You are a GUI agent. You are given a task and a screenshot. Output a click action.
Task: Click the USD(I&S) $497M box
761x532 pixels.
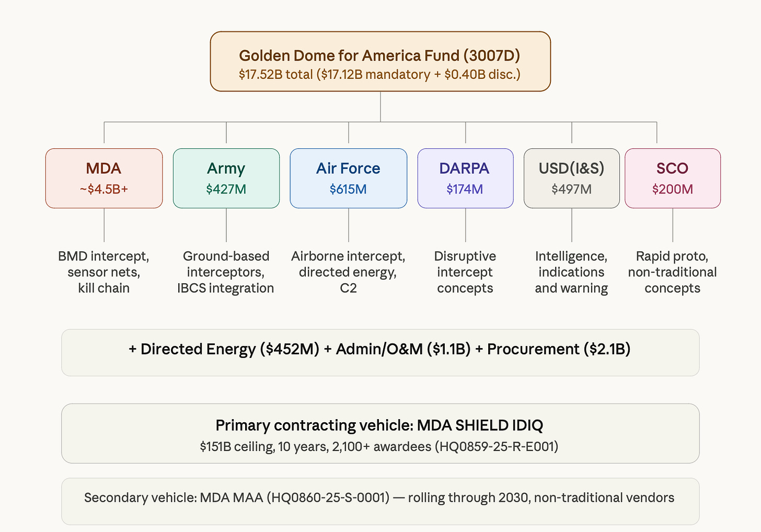tap(572, 178)
